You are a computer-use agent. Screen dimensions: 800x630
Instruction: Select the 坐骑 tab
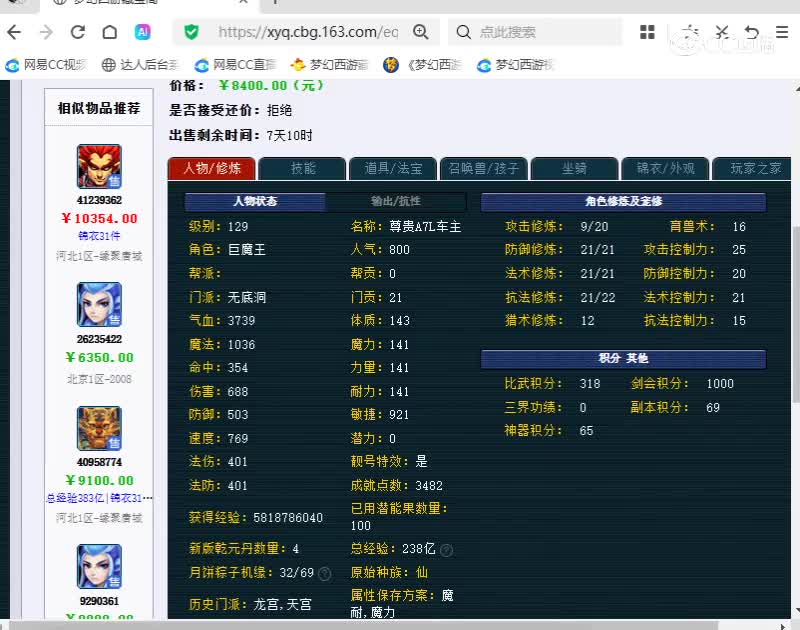coord(574,169)
